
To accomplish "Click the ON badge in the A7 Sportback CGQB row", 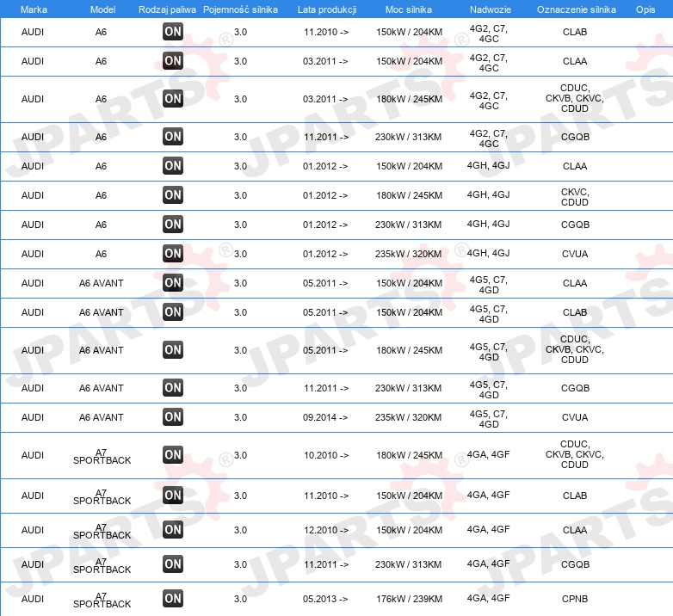I will (x=173, y=564).
